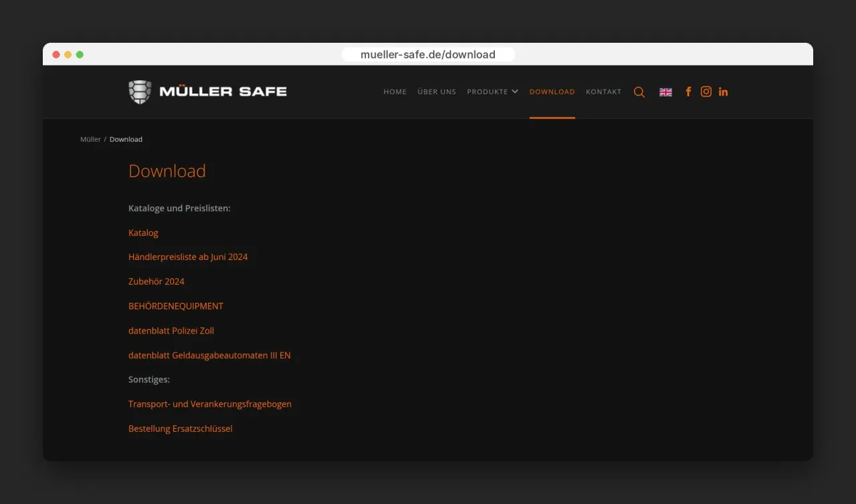Open Transport- und Verankerungsfragebogen link

(x=210, y=404)
